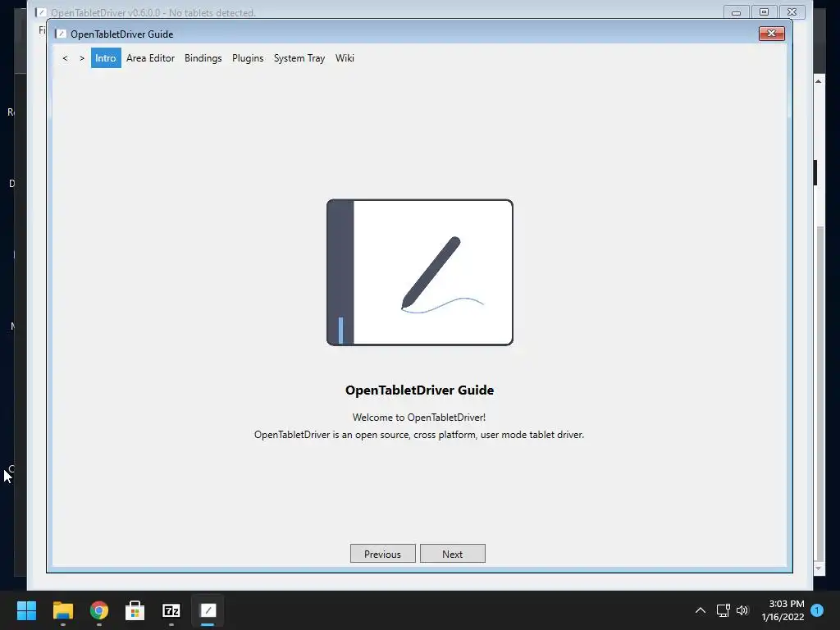The image size is (840, 630).
Task: Click the main OpenTabletDriver window title icon
Action: pyautogui.click(x=41, y=12)
